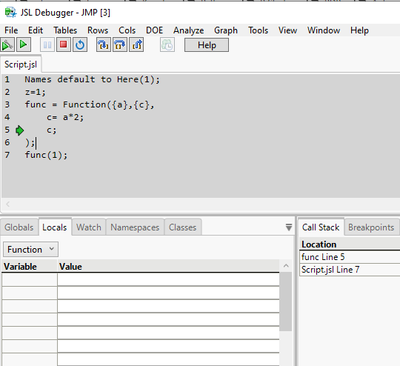
Task: Click scroll up arrow in variables table
Action: coord(286,266)
